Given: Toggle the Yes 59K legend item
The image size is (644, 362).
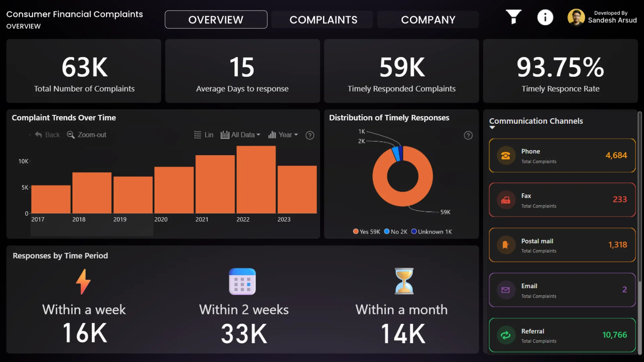Looking at the screenshot, I should [x=366, y=232].
